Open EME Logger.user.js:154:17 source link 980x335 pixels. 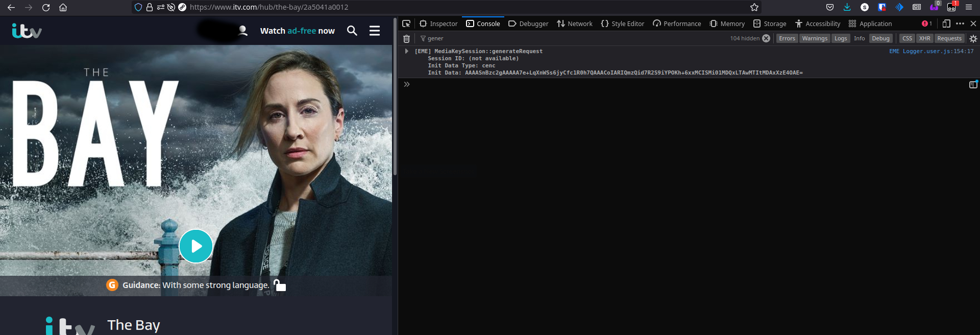pos(931,51)
